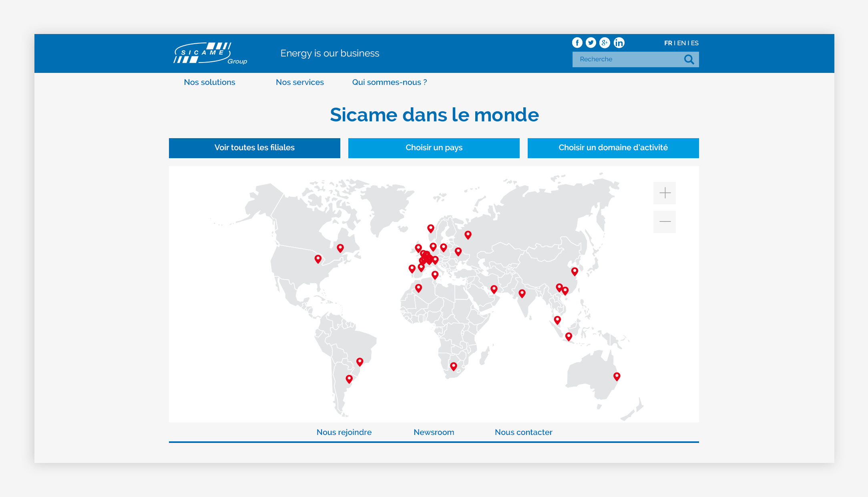Open the Newsroom link
The image size is (868, 497).
434,432
